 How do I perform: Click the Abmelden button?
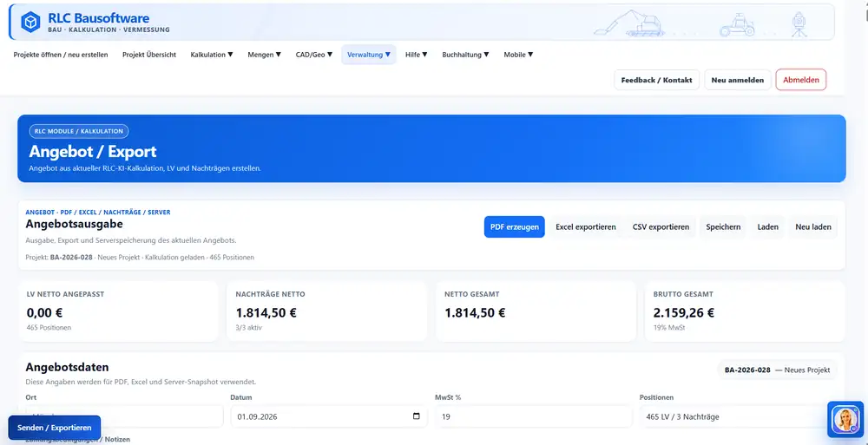coord(801,80)
